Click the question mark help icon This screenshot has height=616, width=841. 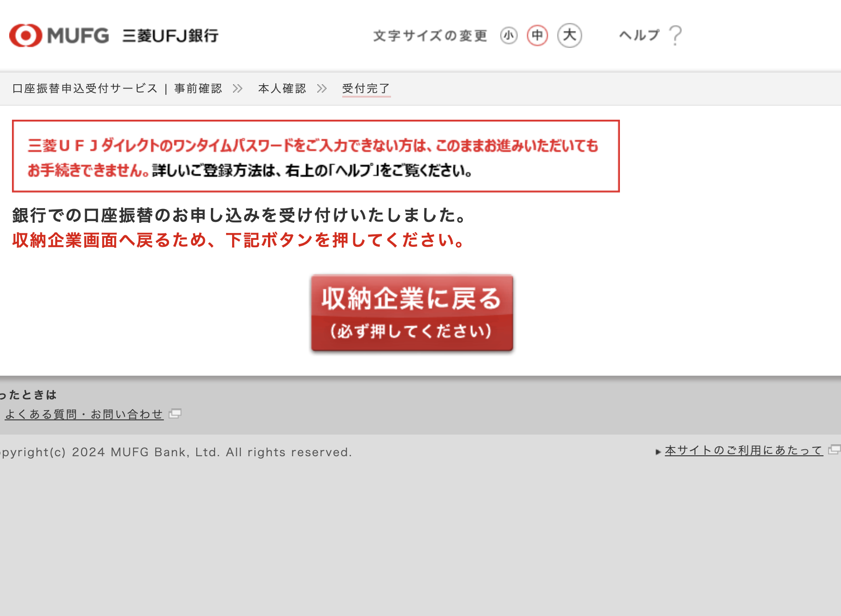[x=675, y=35]
